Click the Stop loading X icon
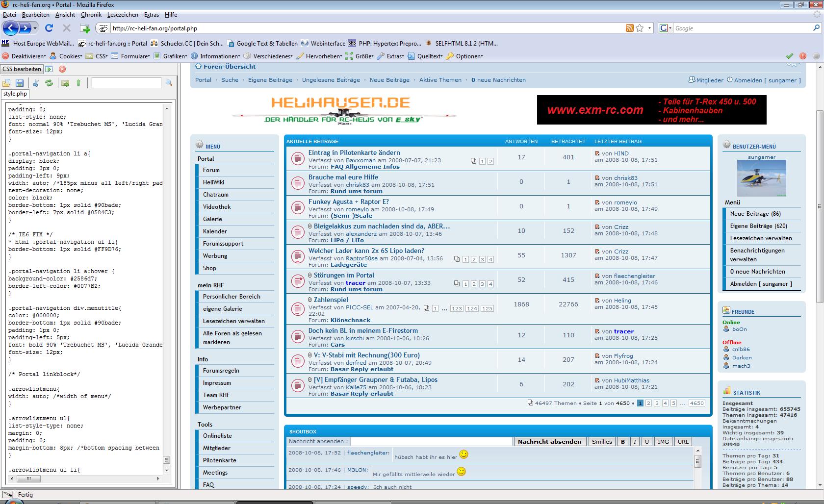Viewport: 824px width, 504px height. [67, 28]
